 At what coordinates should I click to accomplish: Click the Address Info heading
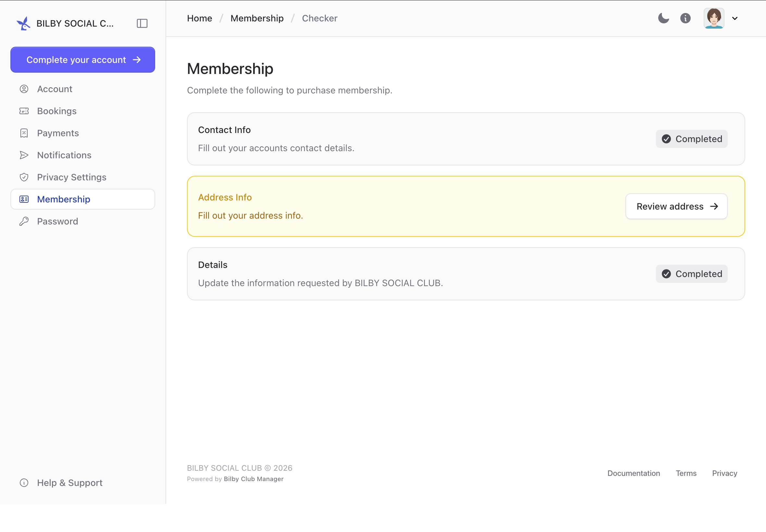pos(225,197)
